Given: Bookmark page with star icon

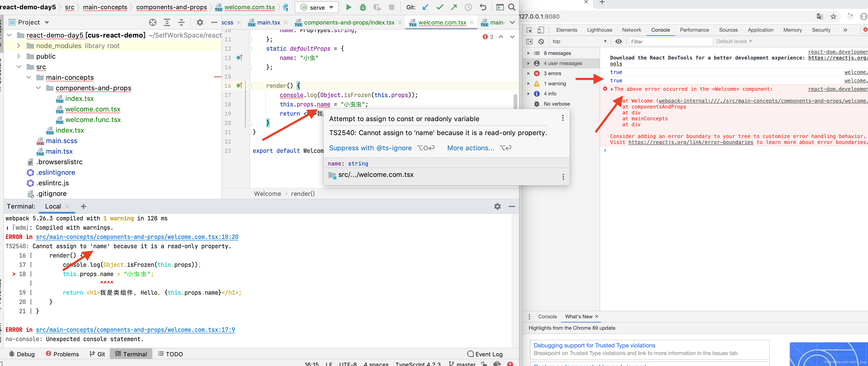Looking at the screenshot, I should coord(833,16).
